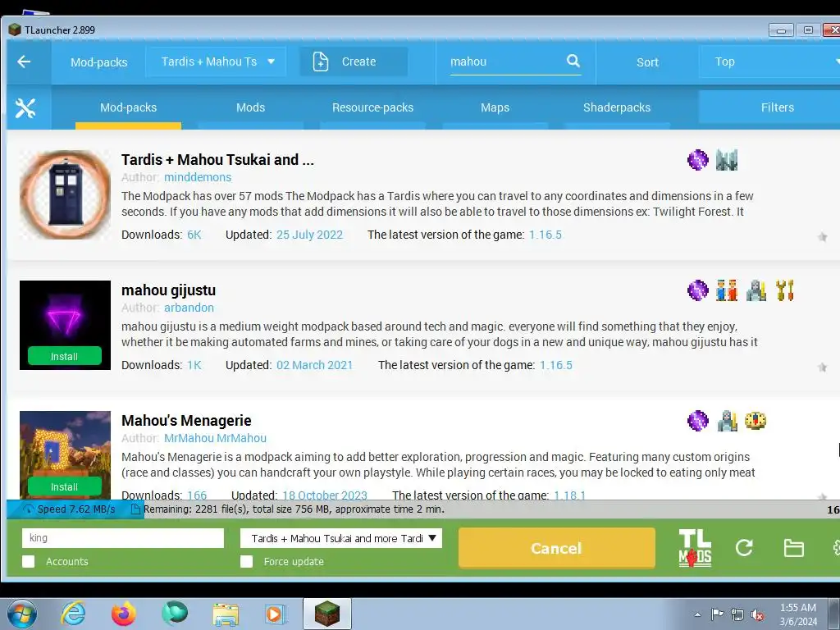
Task: Click the top bar Mod-packs label
Action: point(99,62)
